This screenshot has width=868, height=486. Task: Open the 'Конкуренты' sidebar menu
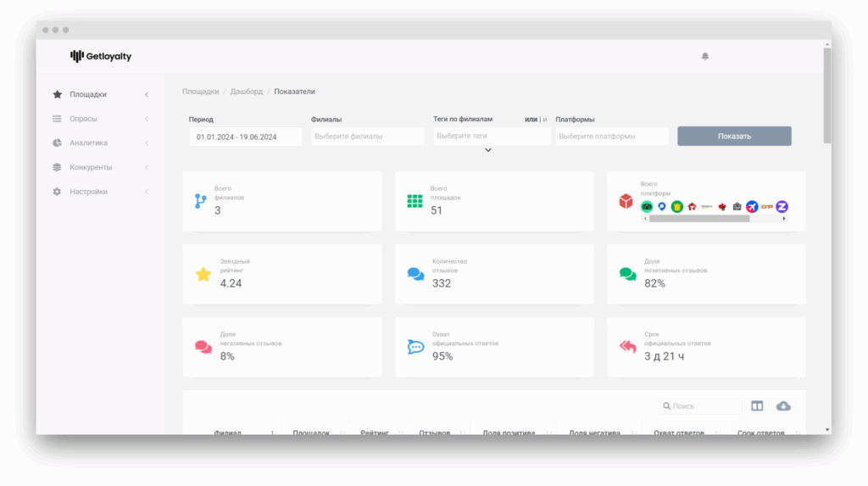point(91,167)
